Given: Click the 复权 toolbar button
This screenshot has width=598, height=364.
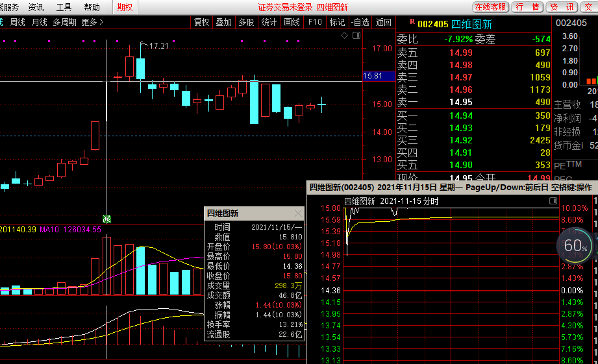Looking at the screenshot, I should point(202,23).
